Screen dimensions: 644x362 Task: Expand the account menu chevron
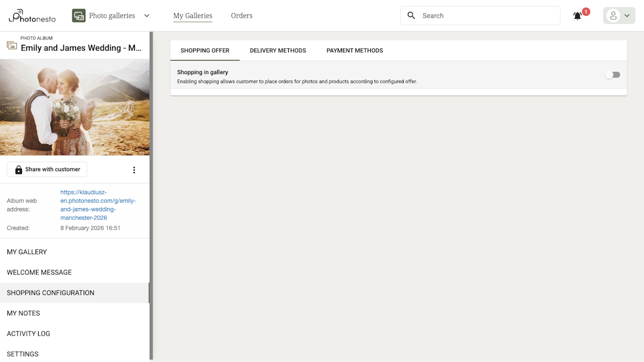626,16
